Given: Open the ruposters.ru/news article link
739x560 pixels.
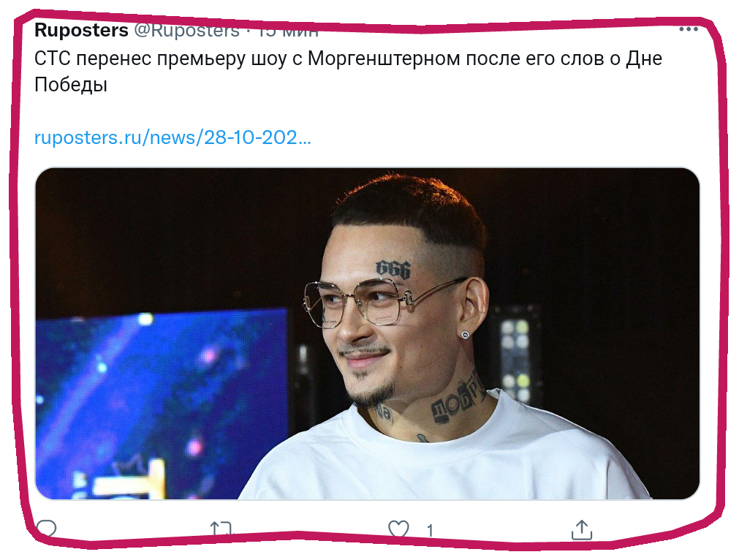Looking at the screenshot, I should click(x=173, y=137).
